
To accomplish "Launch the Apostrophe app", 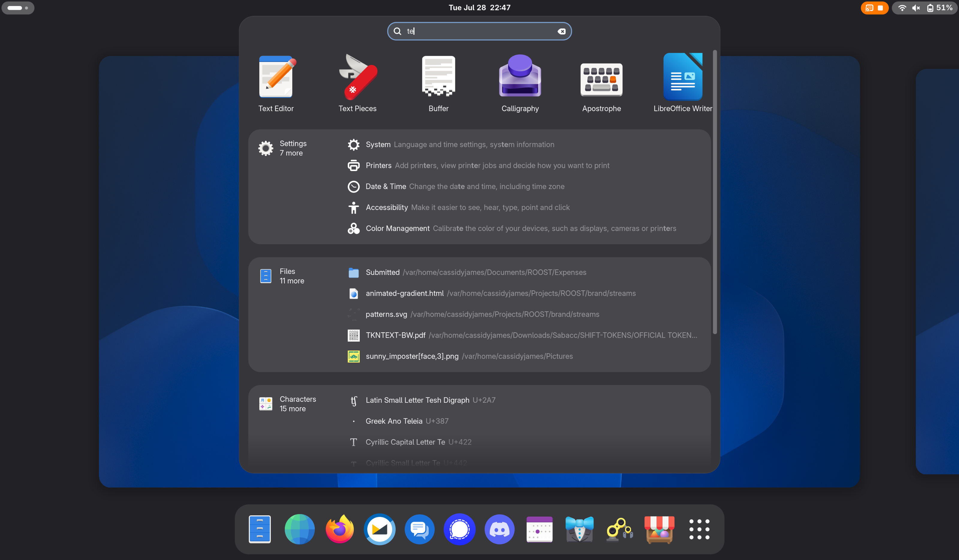I will tap(601, 83).
